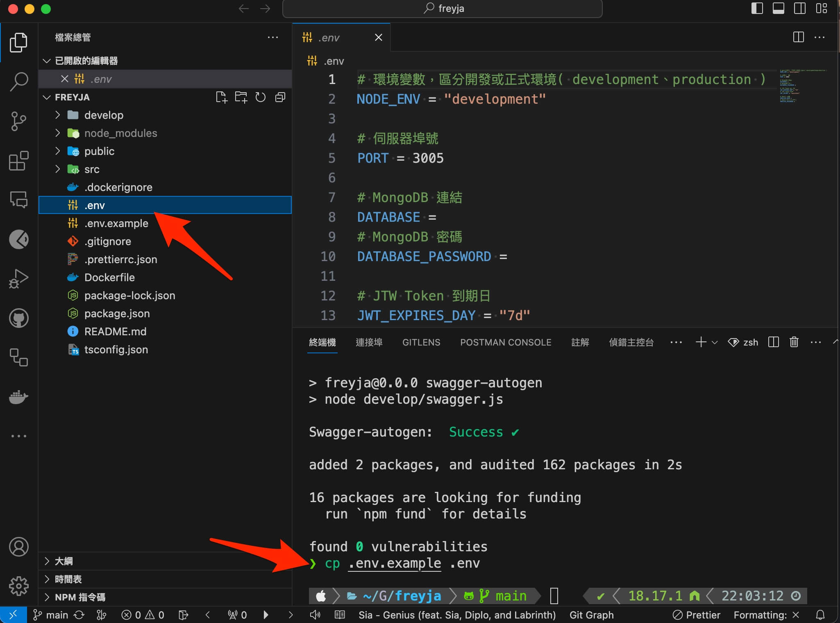The height and width of the screenshot is (623, 840).
Task: Click the New File icon in FREYJA header
Action: click(221, 97)
